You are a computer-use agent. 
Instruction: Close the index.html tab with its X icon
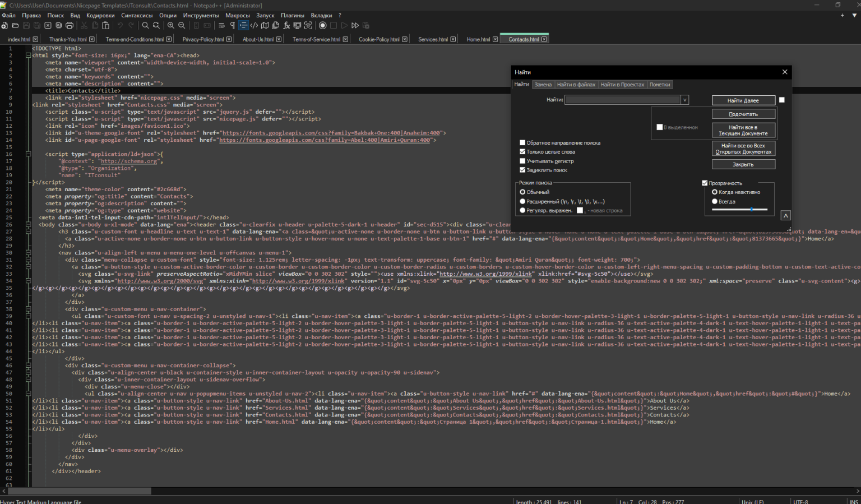click(35, 39)
